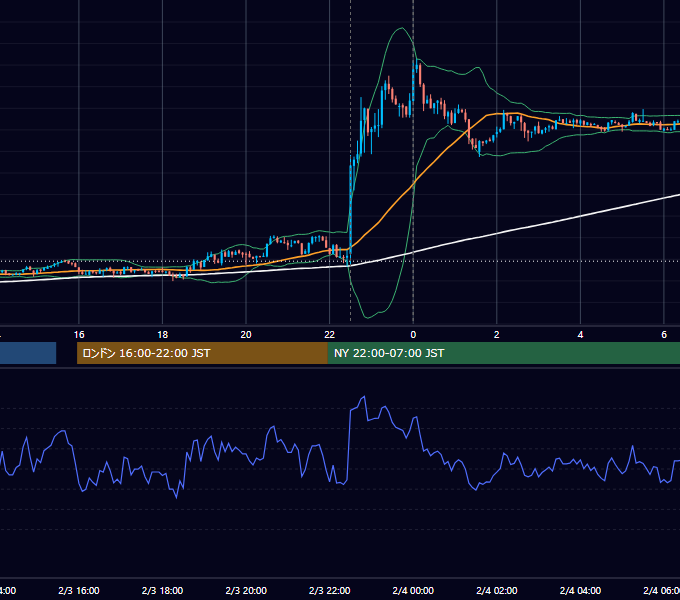This screenshot has width=680, height=600.
Task: Click the 2/3 20:00 date label
Action: (246, 590)
